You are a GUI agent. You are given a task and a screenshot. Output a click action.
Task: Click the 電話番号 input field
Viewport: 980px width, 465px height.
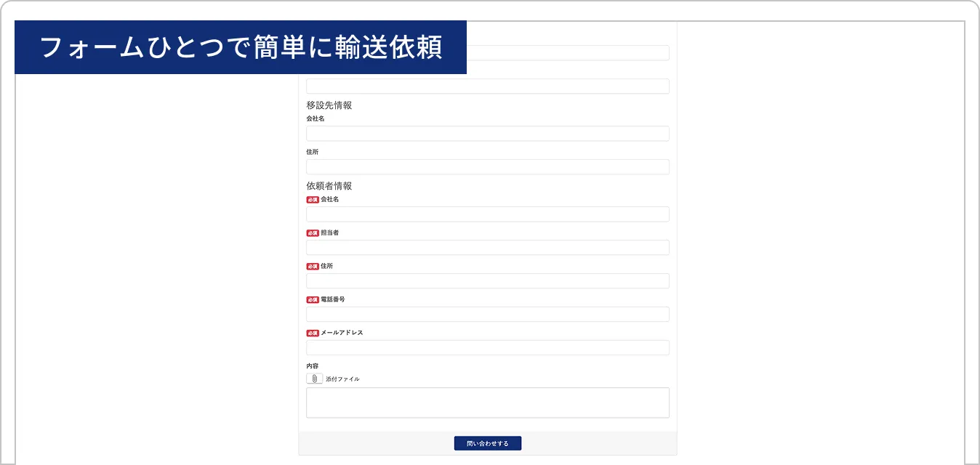pos(487,314)
